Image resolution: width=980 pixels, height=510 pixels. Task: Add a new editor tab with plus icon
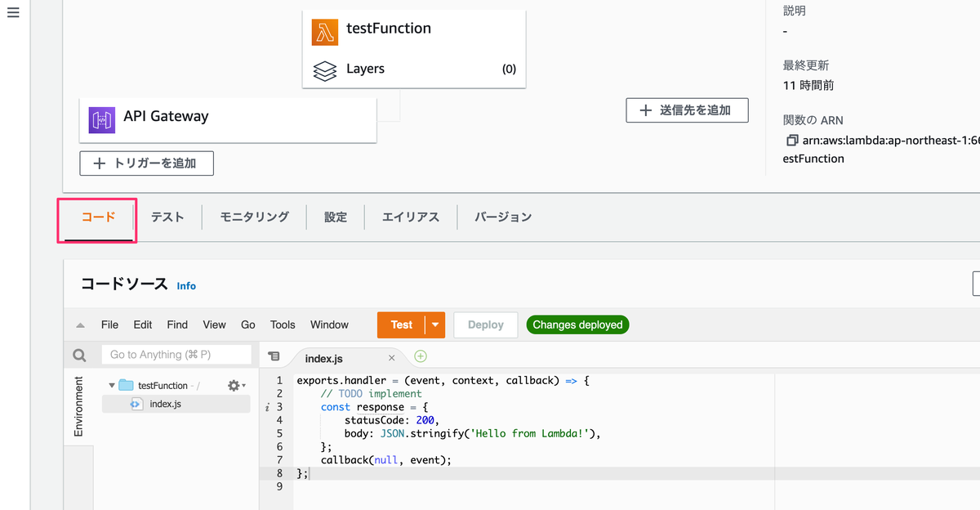pyautogui.click(x=421, y=356)
